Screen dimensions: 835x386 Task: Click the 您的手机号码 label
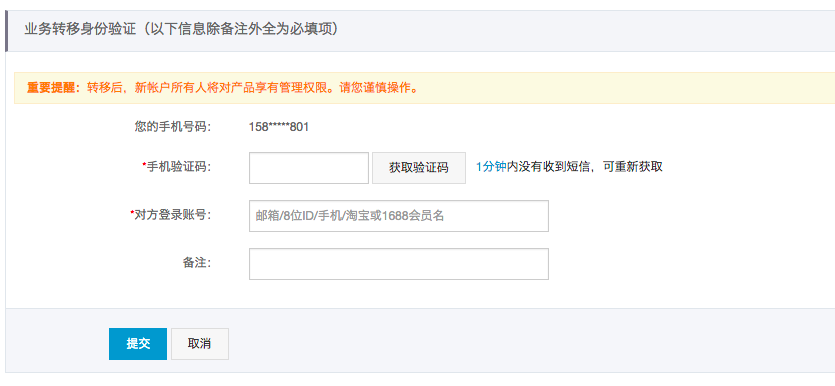(173, 127)
